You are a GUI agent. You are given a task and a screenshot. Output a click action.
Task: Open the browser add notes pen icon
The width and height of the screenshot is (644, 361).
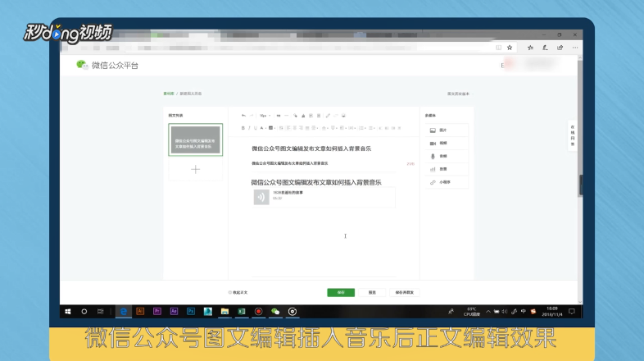click(x=545, y=48)
